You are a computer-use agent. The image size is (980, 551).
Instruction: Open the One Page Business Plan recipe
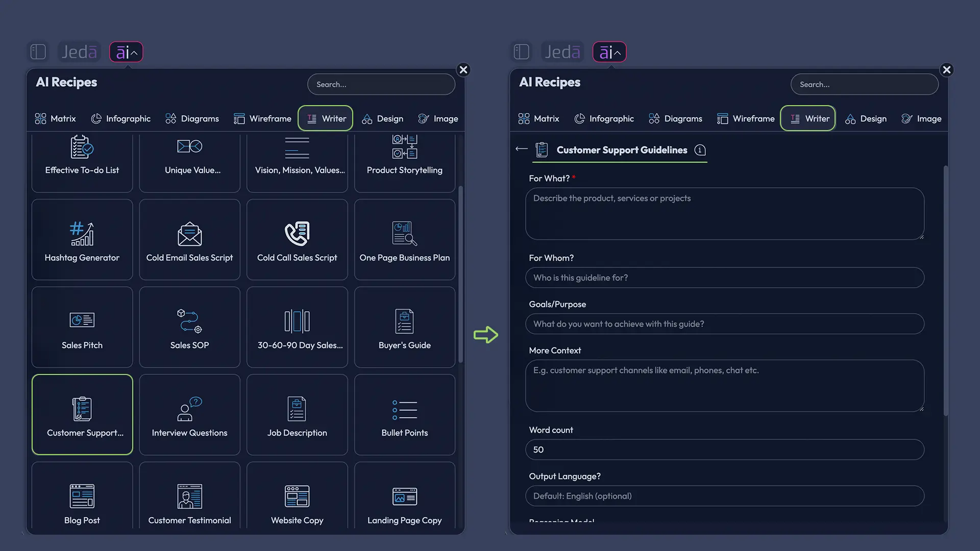coord(405,240)
